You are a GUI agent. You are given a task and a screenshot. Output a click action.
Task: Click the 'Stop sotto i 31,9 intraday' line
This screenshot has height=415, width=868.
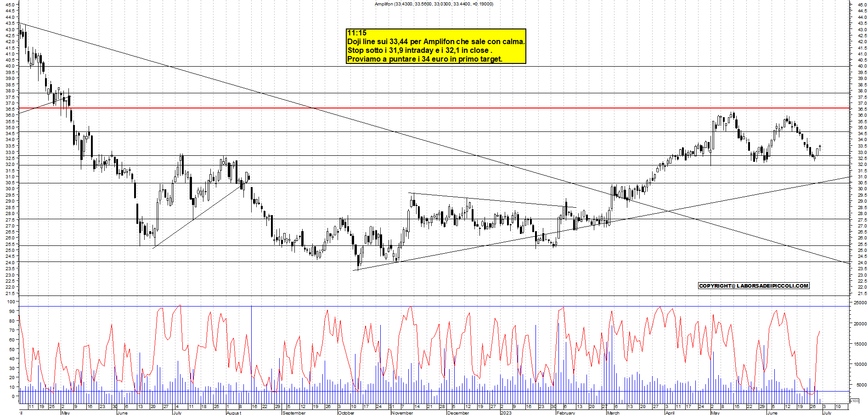pos(420,50)
